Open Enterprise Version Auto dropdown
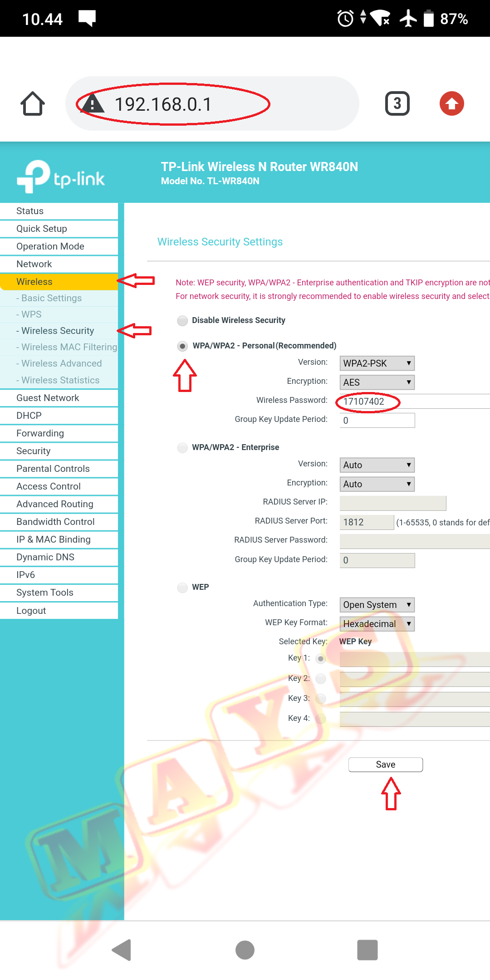The image size is (490, 980). click(x=377, y=465)
